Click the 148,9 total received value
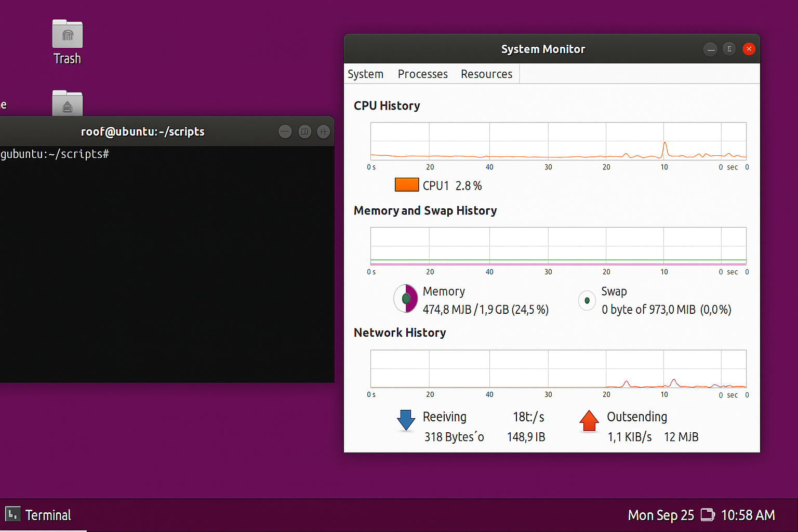The height and width of the screenshot is (532, 798). (x=526, y=437)
